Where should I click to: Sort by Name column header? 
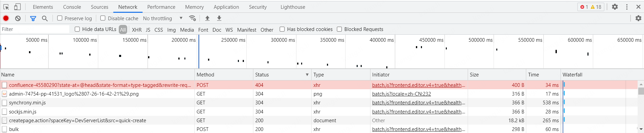(x=97, y=75)
